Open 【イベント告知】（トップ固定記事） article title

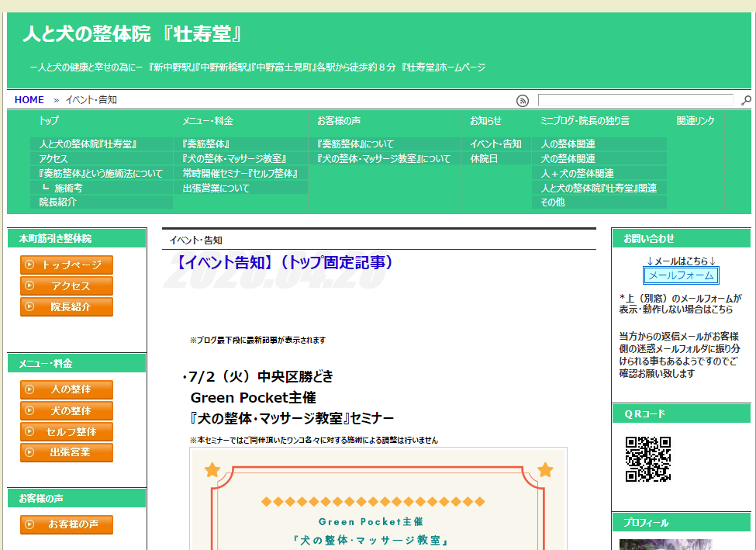coord(284,262)
